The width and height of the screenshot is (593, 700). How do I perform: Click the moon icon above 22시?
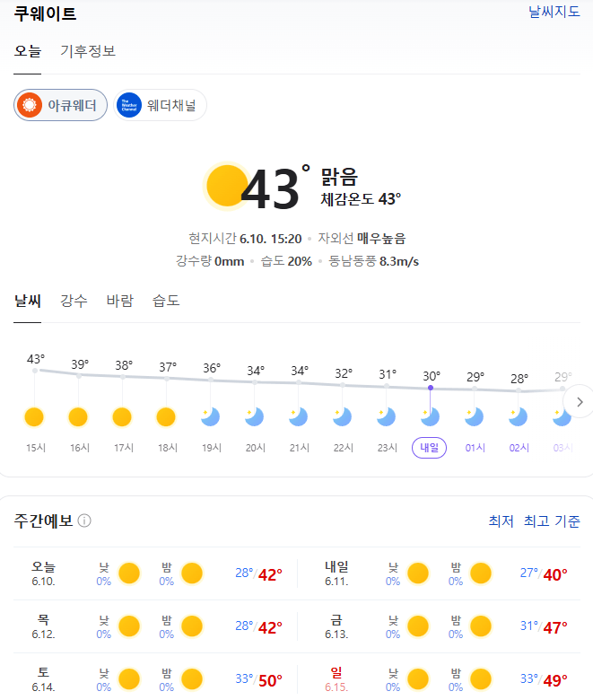click(344, 416)
